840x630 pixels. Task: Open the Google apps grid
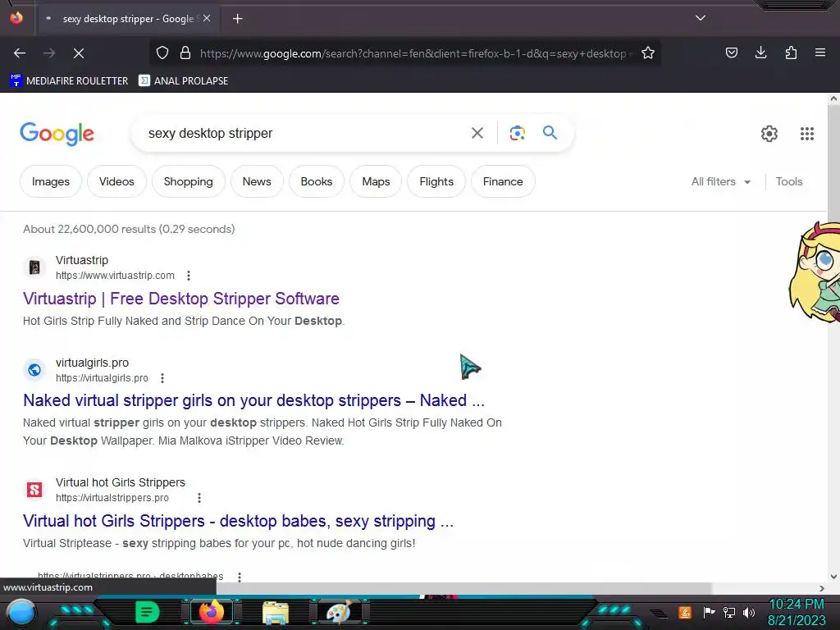[807, 134]
